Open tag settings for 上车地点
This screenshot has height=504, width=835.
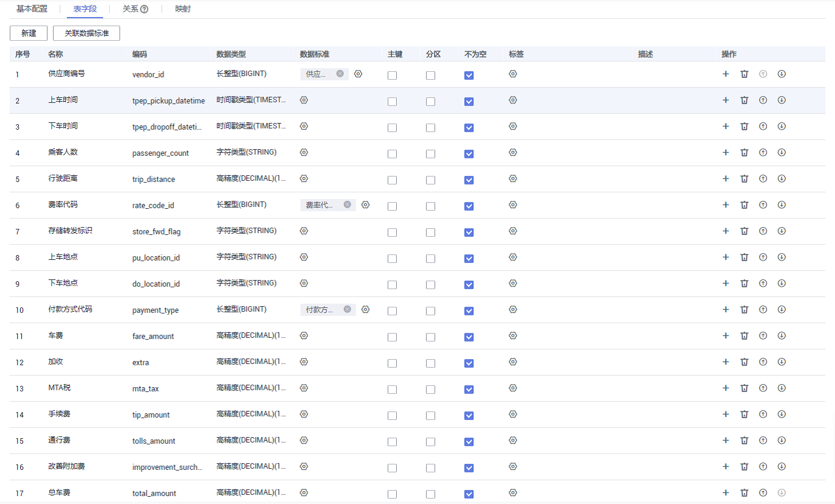[513, 257]
